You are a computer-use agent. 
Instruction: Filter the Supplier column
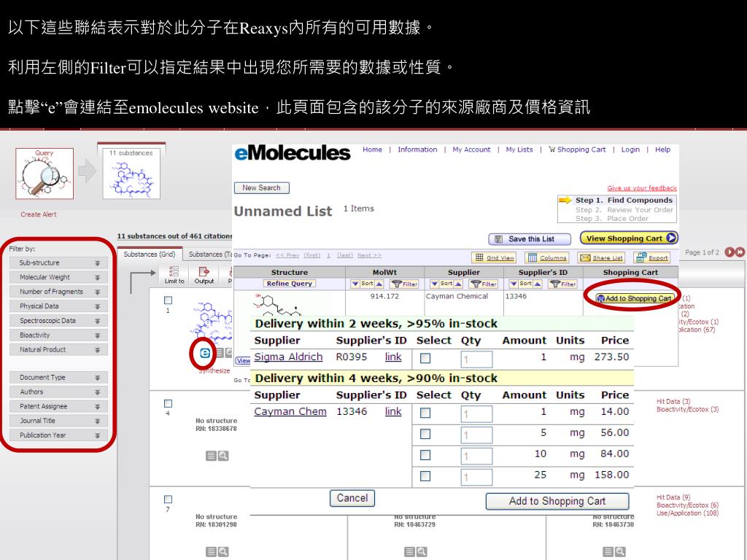click(484, 284)
